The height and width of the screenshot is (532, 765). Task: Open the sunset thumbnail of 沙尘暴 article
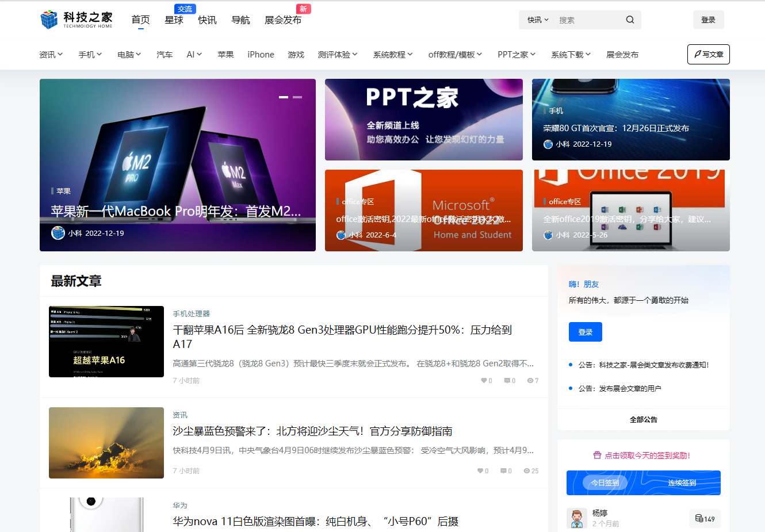[106, 443]
